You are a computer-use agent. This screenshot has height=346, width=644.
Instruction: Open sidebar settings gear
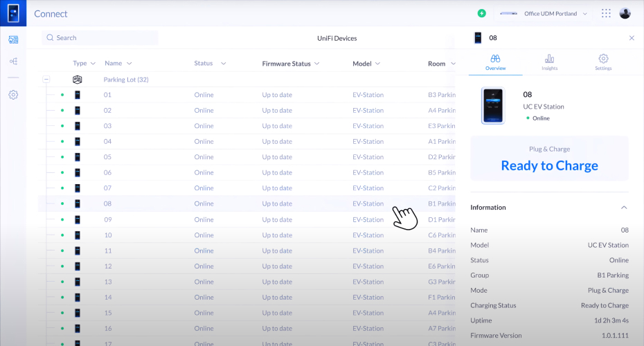pos(13,95)
